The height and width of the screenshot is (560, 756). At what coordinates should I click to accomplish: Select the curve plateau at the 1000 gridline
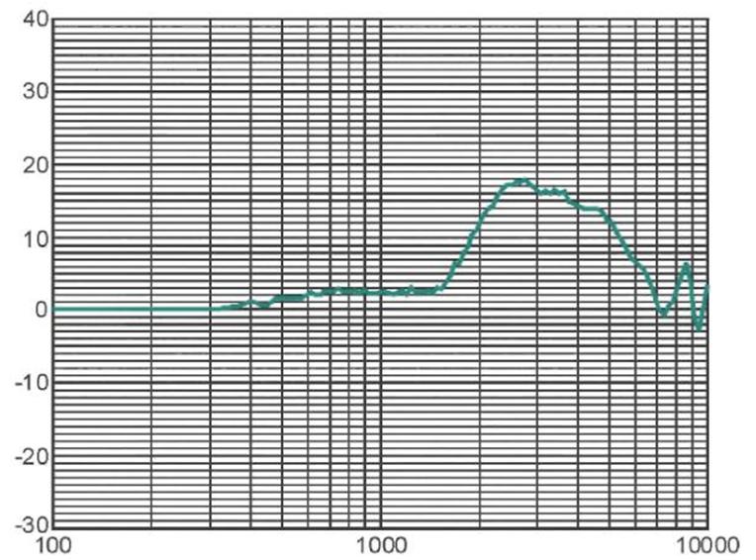point(381,292)
